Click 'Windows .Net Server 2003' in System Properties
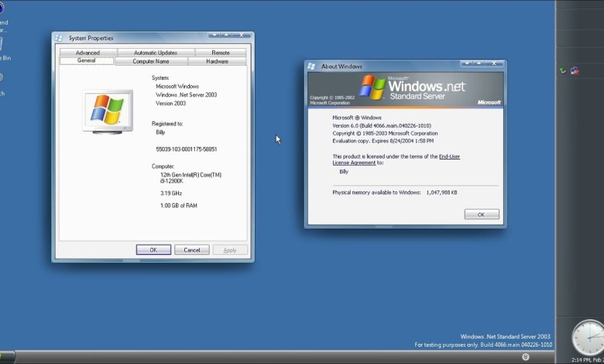 click(x=187, y=94)
